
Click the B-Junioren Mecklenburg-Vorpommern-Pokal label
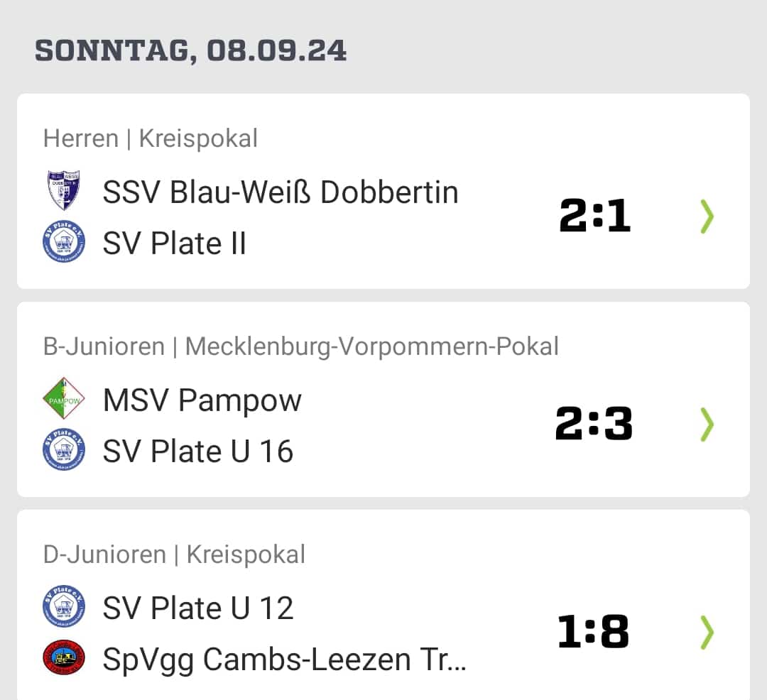(x=301, y=346)
